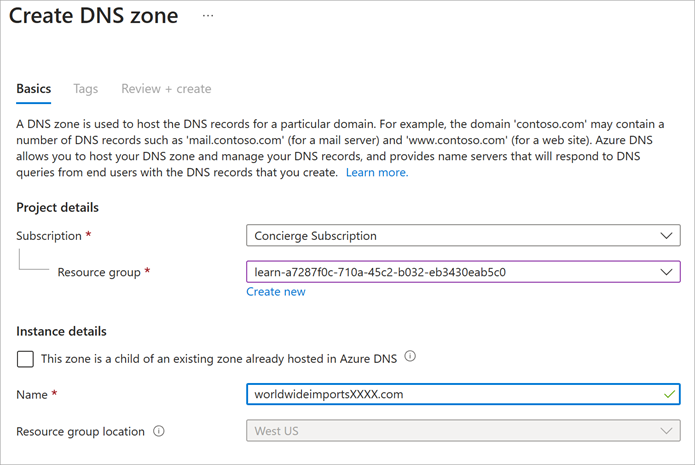Screen dimensions: 695x465
Task: Open the ellipsis menu beside Create DNS zone
Action: [208, 16]
